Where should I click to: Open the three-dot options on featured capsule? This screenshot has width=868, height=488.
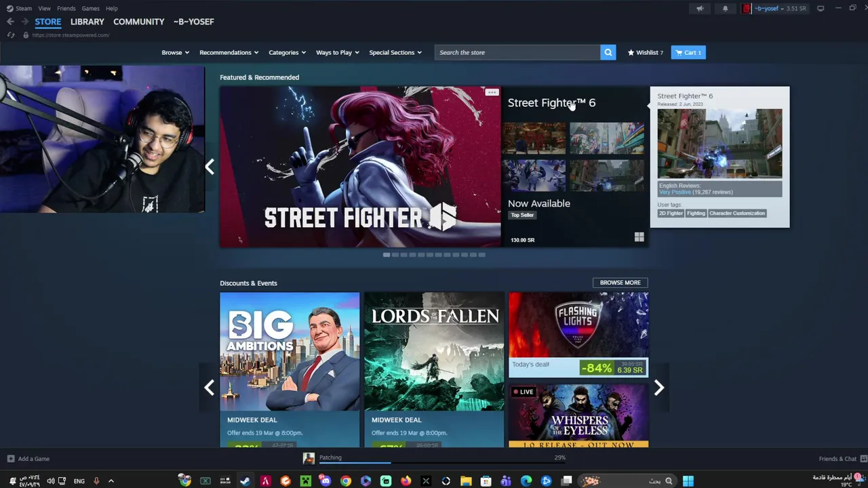[492, 92]
